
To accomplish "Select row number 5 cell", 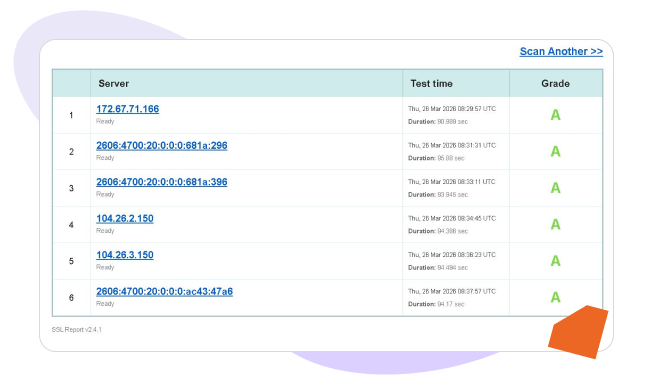I will coord(72,261).
